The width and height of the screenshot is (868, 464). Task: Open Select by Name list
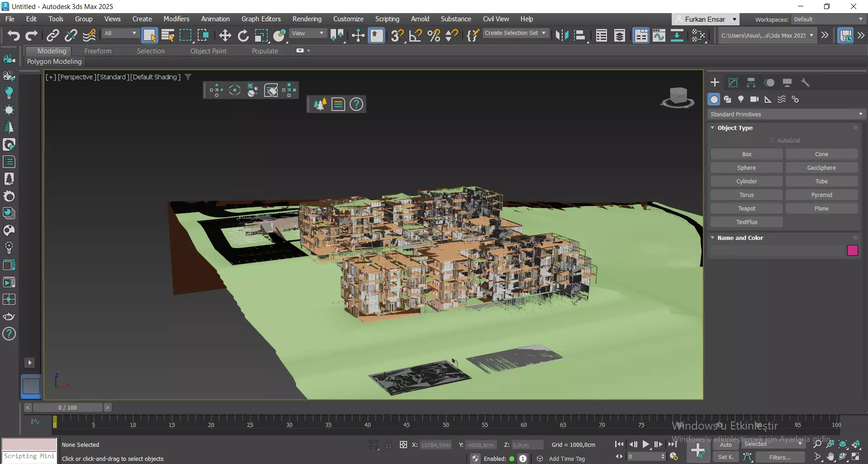coord(167,35)
